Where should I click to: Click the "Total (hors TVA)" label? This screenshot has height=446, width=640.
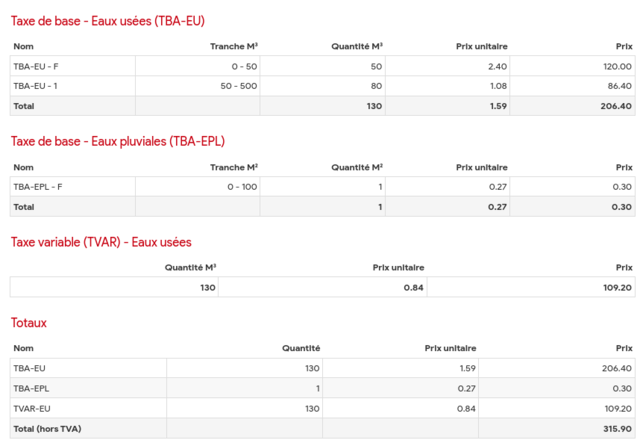[x=47, y=429]
